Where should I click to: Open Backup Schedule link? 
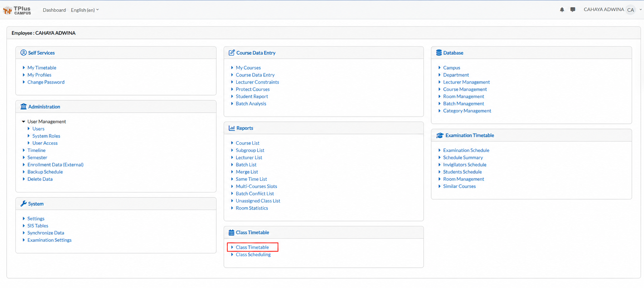45,172
